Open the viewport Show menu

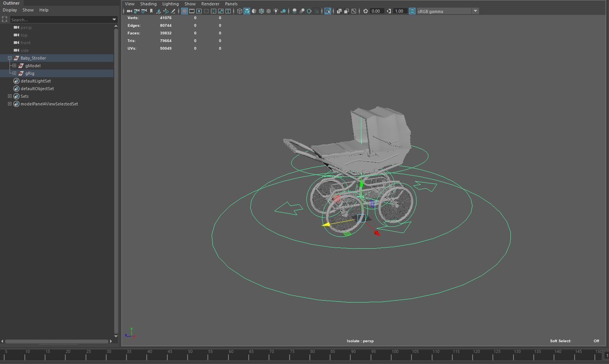pos(190,4)
